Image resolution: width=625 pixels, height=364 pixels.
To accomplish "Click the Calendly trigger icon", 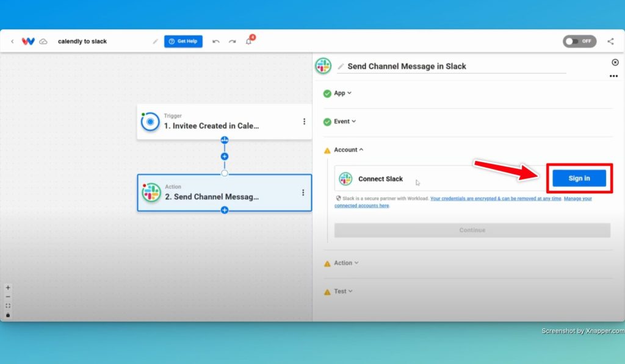I will point(150,121).
